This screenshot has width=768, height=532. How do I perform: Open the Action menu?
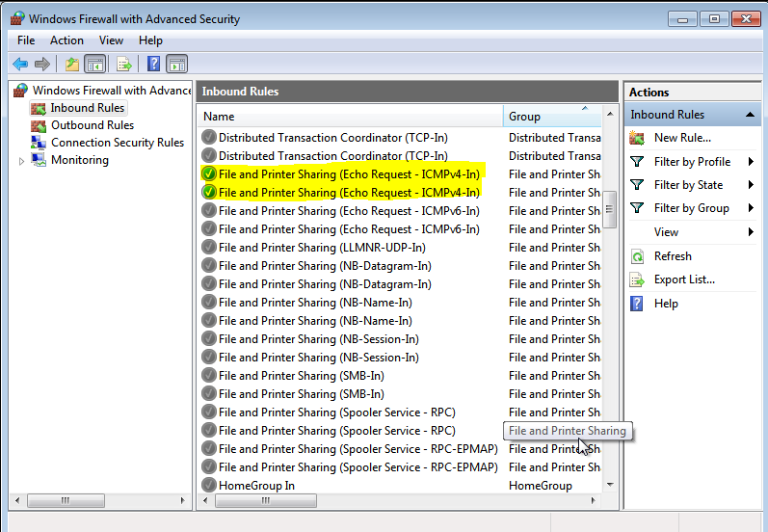[66, 40]
